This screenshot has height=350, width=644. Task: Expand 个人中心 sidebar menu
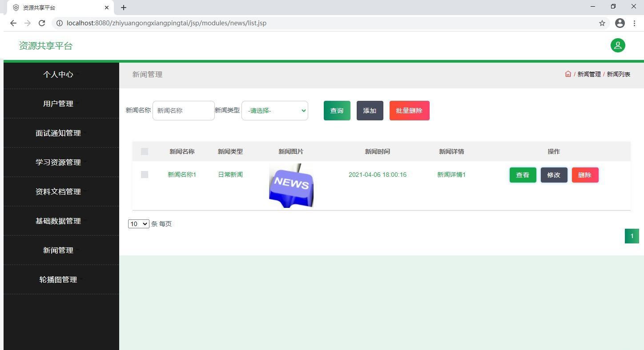point(61,74)
